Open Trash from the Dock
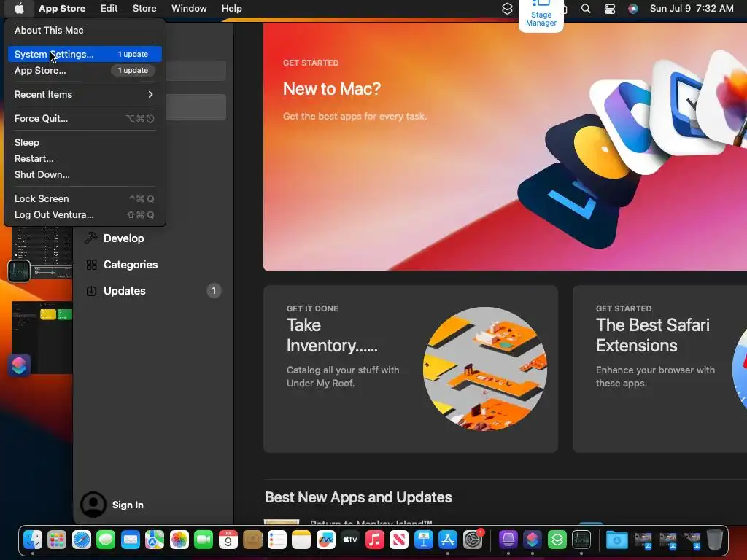This screenshot has width=747, height=560. tap(715, 540)
